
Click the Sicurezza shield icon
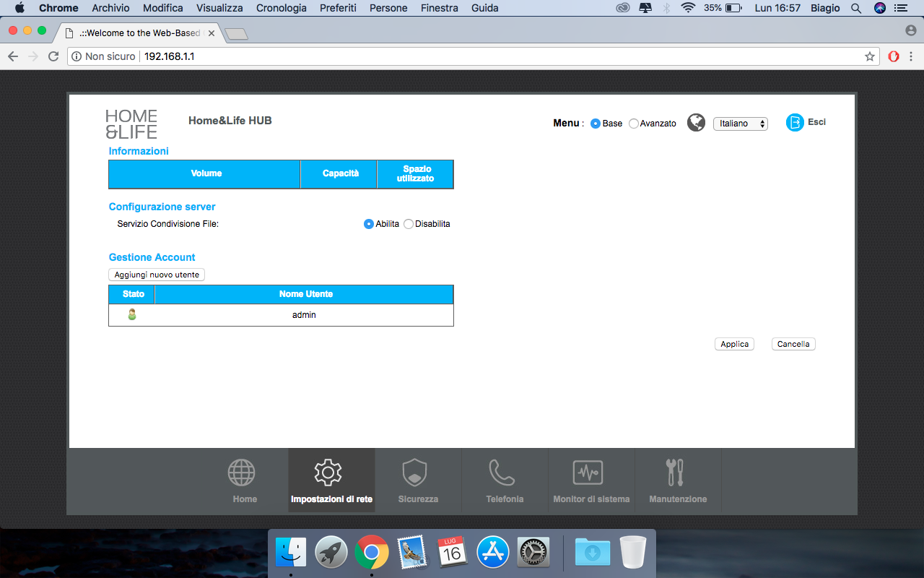tap(414, 473)
